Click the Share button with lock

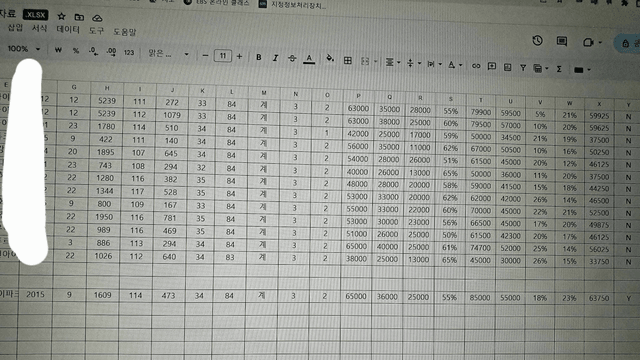[x=628, y=43]
